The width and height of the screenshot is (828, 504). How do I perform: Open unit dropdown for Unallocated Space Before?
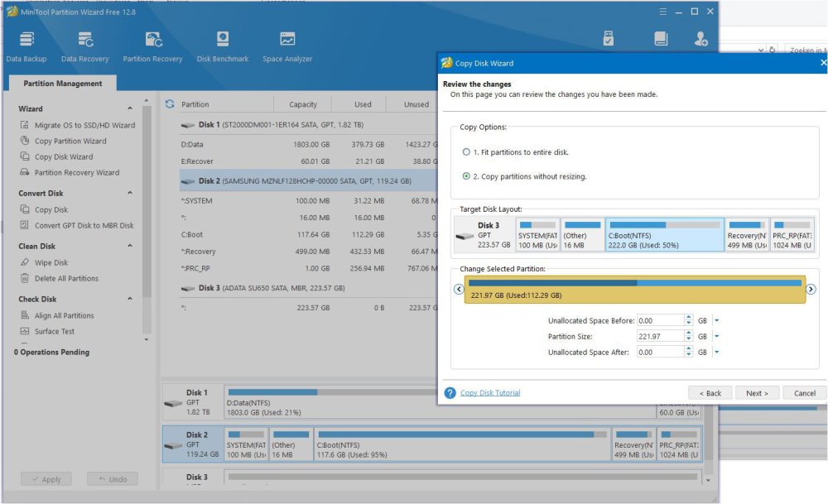pos(717,321)
